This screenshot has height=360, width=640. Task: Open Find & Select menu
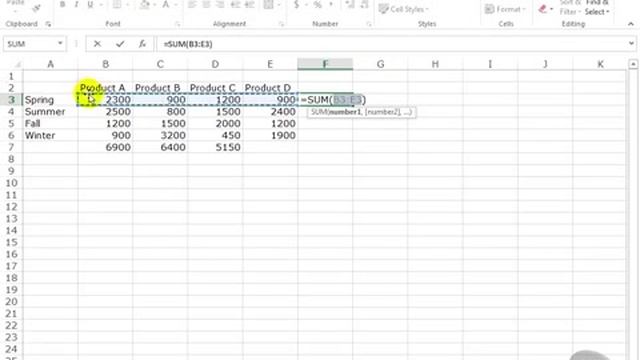(597, 7)
